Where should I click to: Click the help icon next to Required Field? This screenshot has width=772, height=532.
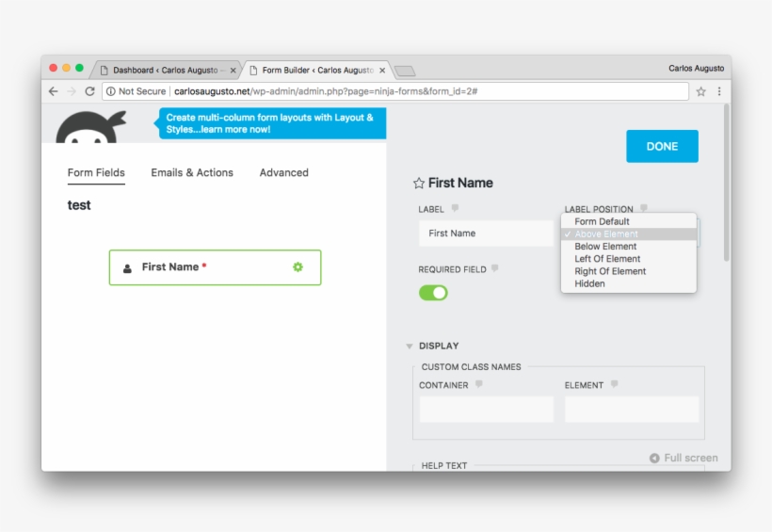tap(495, 269)
